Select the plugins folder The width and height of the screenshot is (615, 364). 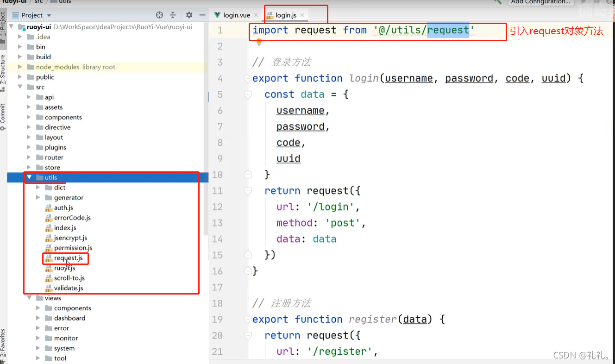point(55,147)
